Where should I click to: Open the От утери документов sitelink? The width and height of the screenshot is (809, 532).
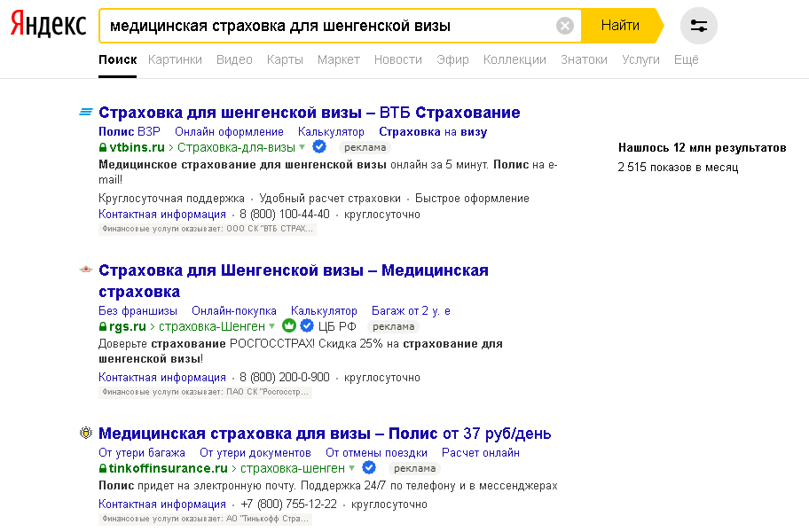pos(255,452)
